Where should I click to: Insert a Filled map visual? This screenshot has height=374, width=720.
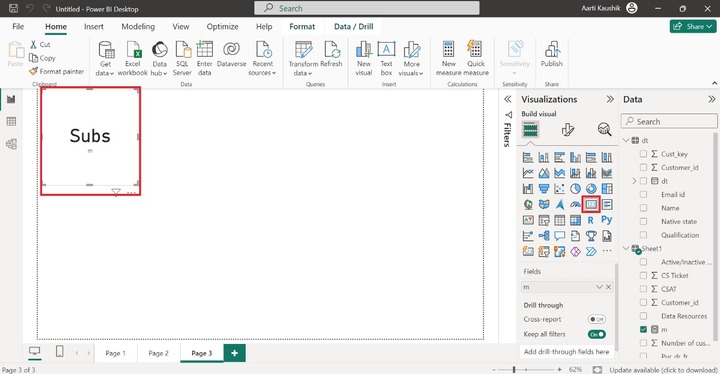[x=544, y=204]
